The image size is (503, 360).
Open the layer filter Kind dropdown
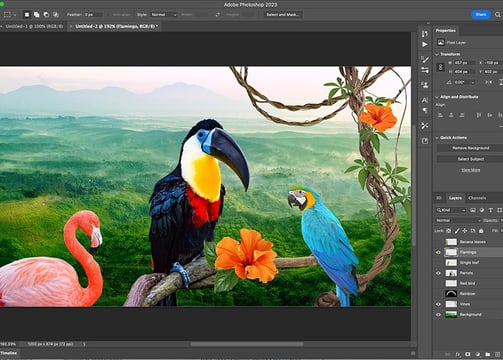451,210
